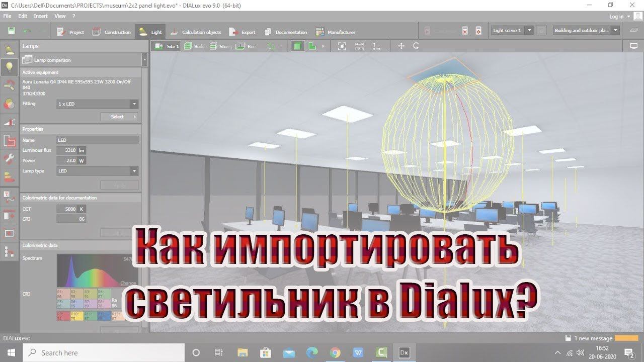Screen dimensions: 644x362
Task: Switch to the Project tab
Action: [x=70, y=32]
